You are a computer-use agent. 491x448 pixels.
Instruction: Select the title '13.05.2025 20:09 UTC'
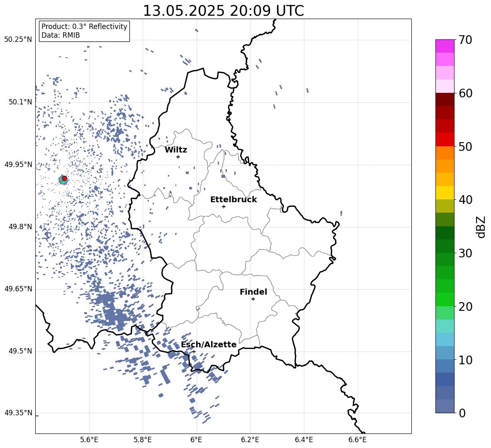[223, 11]
